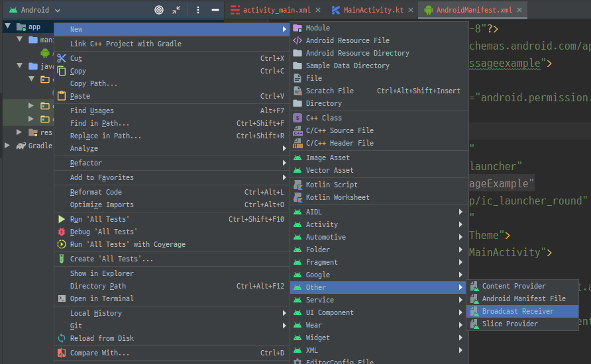Image resolution: width=591 pixels, height=364 pixels.
Task: Expand the Widget submenu arrow
Action: 460,338
